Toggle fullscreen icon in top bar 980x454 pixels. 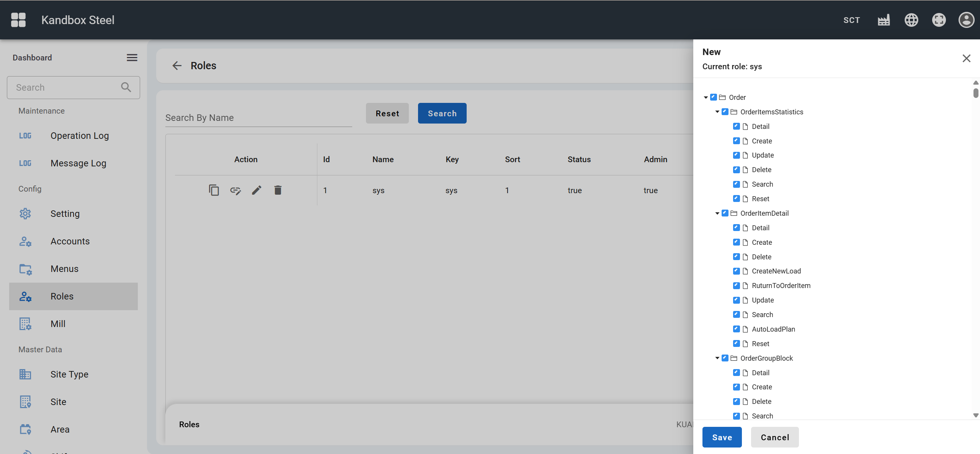click(939, 20)
